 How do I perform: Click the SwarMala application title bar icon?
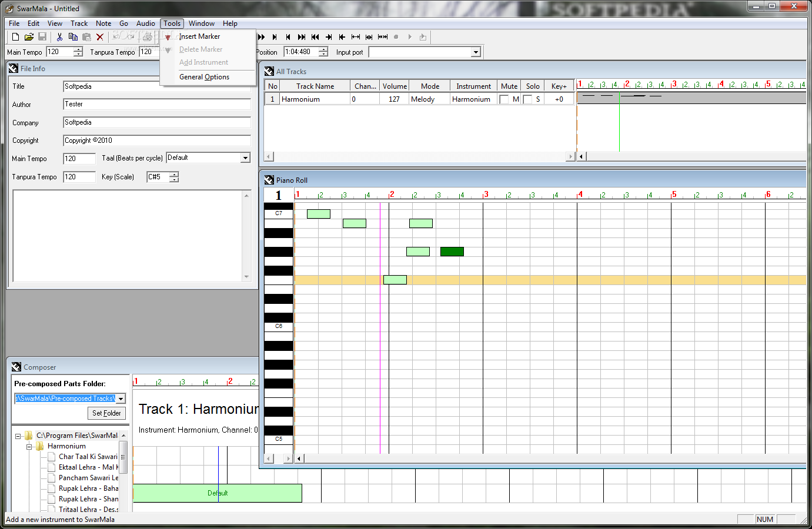point(9,9)
